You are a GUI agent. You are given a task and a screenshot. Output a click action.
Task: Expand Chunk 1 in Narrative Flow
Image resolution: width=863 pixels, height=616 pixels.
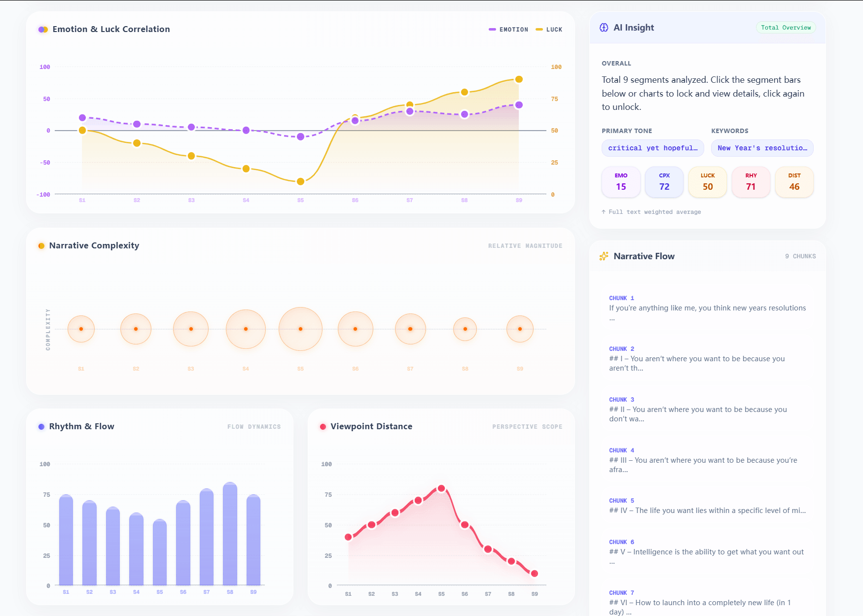707,308
